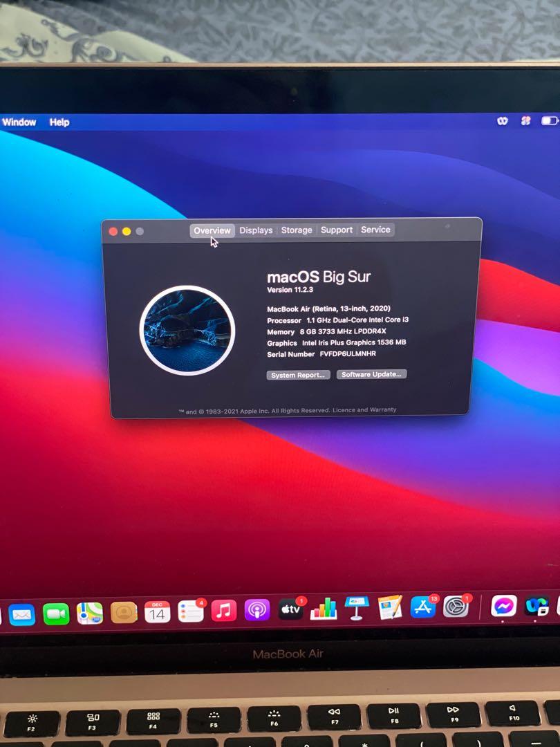The image size is (560, 747).
Task: Launch FaceTime from the Dock
Action: click(x=56, y=614)
